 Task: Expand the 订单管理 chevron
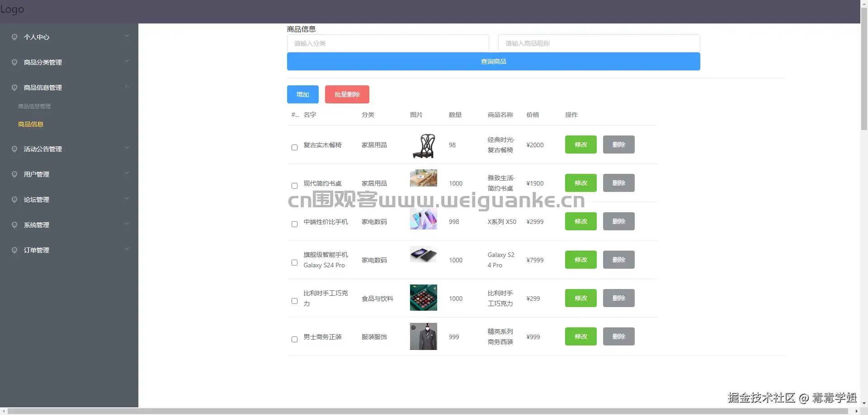coord(127,249)
